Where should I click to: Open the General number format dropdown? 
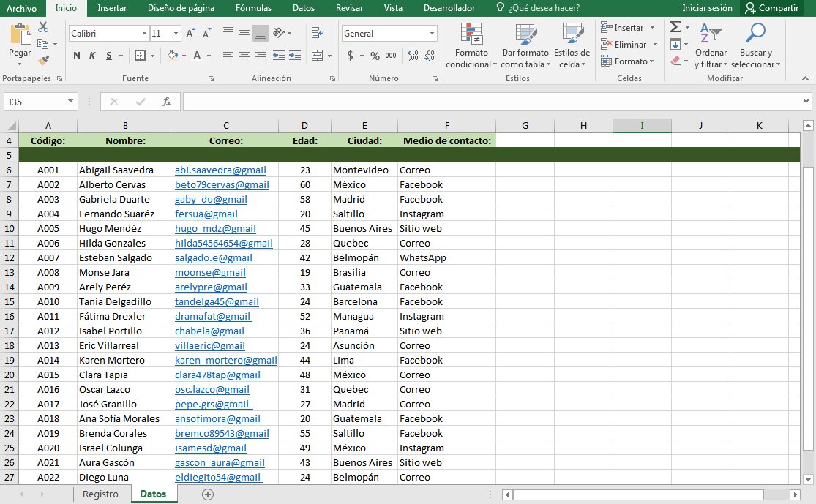432,34
